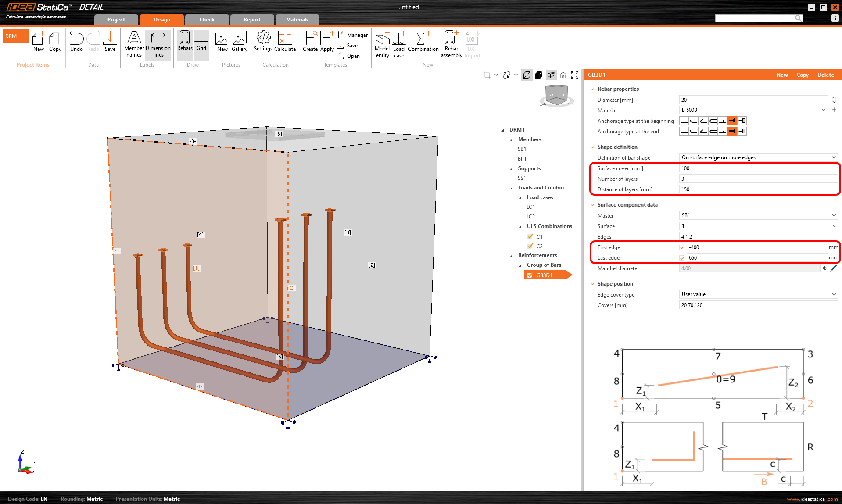Screen dimensions: 842x504
Task: Click the Delete button for GB3D1
Action: (x=825, y=75)
